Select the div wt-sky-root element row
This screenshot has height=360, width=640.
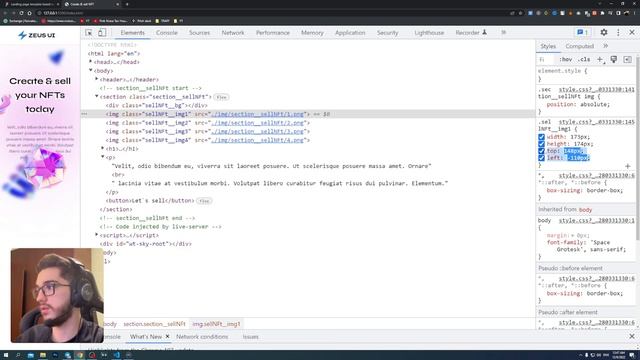[146, 244]
